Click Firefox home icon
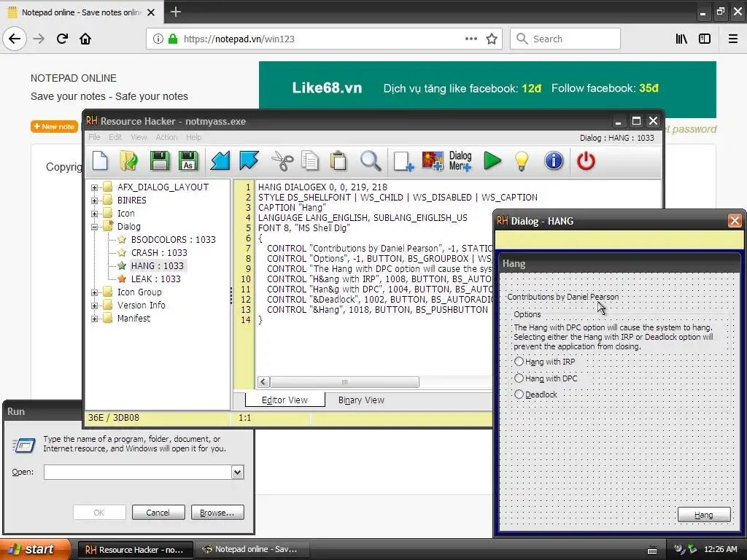Image resolution: width=747 pixels, height=560 pixels. click(85, 39)
